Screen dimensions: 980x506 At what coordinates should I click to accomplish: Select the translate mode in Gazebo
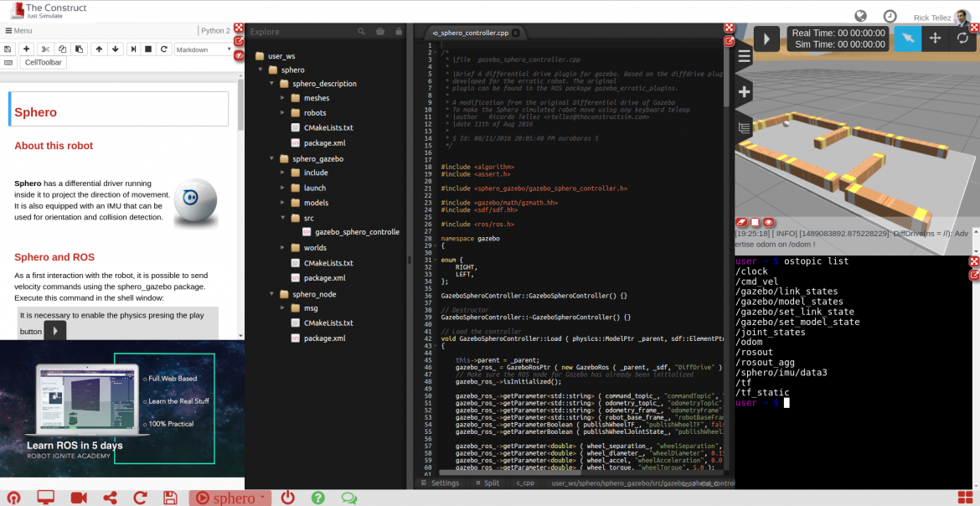pyautogui.click(x=935, y=39)
